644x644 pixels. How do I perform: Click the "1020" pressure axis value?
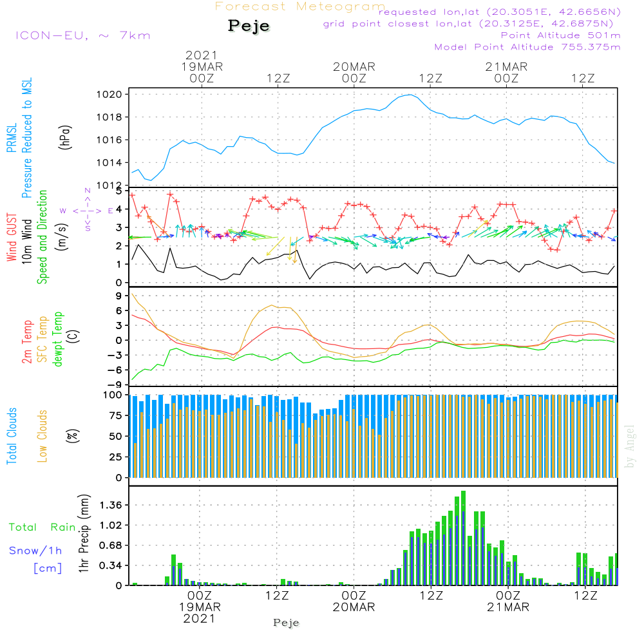click(x=109, y=95)
